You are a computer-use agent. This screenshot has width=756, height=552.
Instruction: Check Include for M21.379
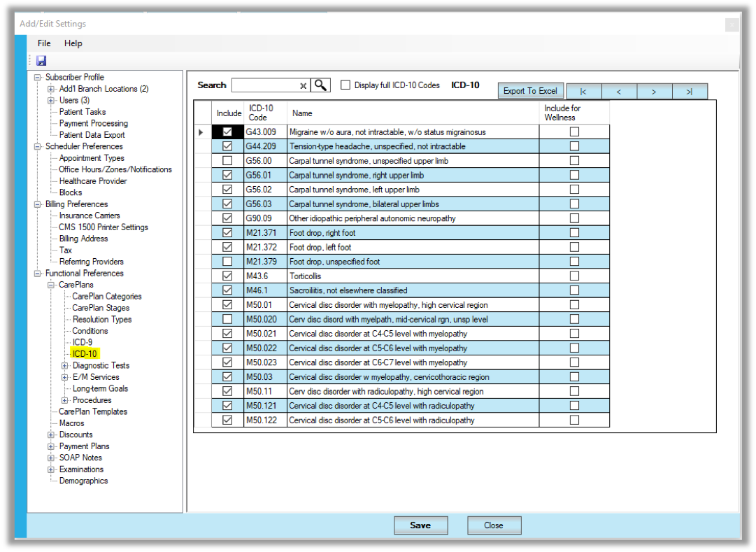coord(227,262)
